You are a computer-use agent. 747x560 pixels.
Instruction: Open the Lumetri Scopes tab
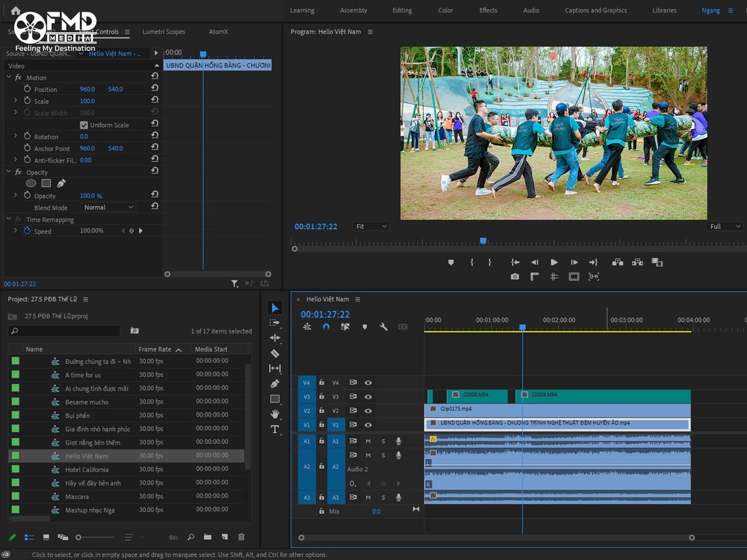tap(163, 32)
